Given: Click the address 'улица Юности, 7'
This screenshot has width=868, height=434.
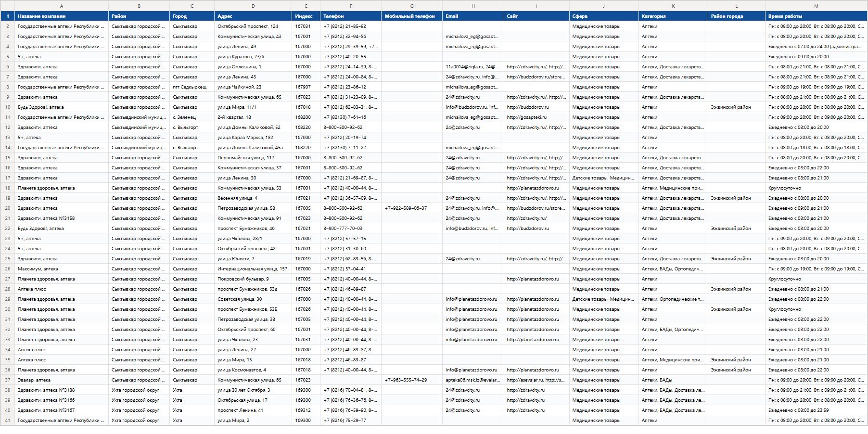Looking at the screenshot, I should click(253, 259).
